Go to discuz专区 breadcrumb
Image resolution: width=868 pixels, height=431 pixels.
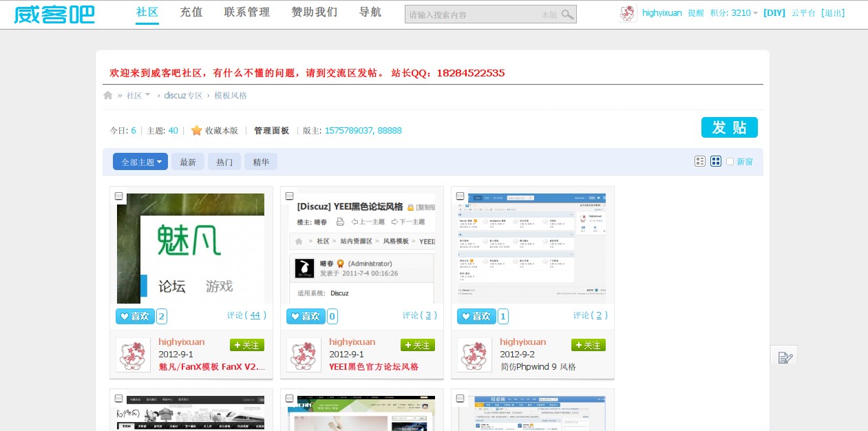coord(183,95)
